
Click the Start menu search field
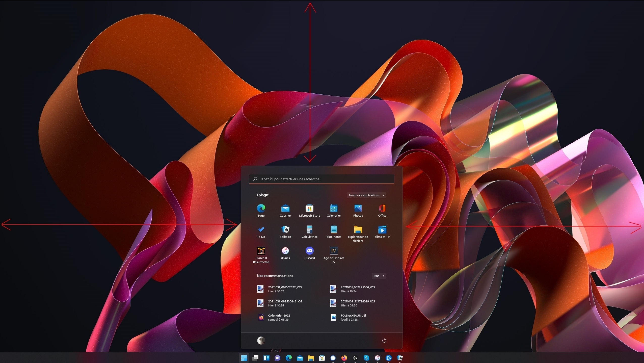(321, 179)
